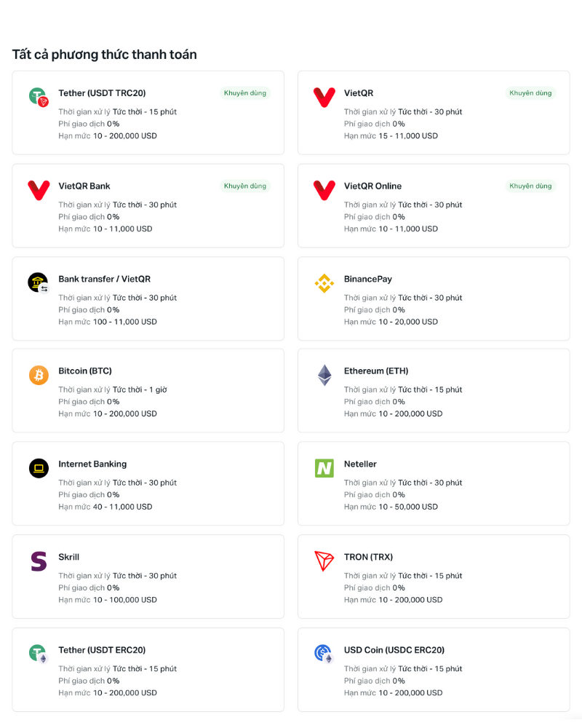Screen dimensions: 582x728
Task: Click the Tất cả phương thức thanh toán heading
Action: pyautogui.click(x=104, y=55)
